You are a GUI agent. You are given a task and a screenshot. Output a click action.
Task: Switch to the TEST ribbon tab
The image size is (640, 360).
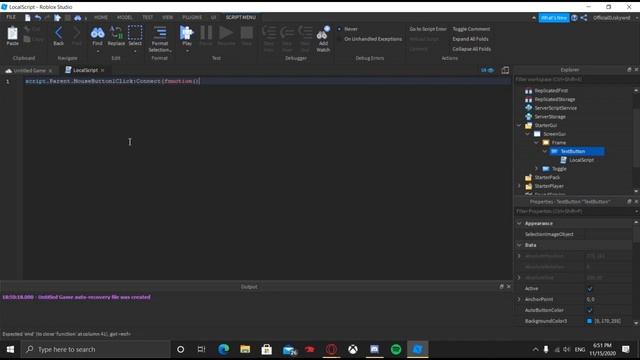[147, 18]
